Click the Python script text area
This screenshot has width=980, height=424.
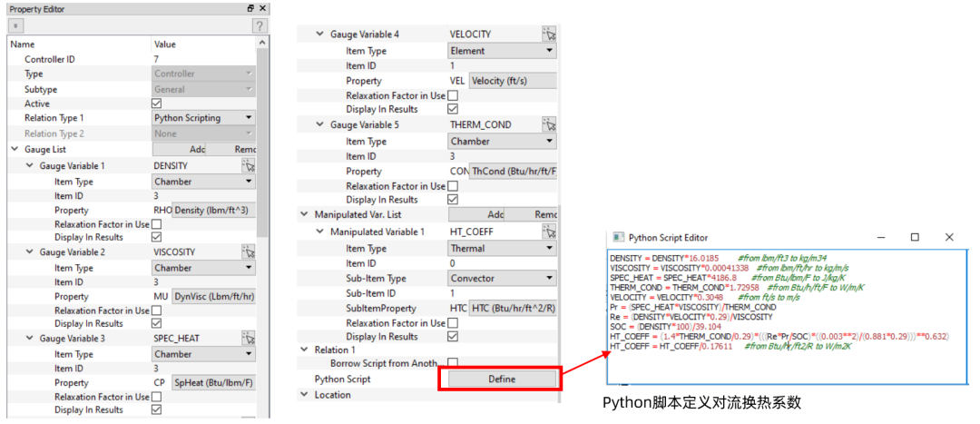click(x=786, y=318)
